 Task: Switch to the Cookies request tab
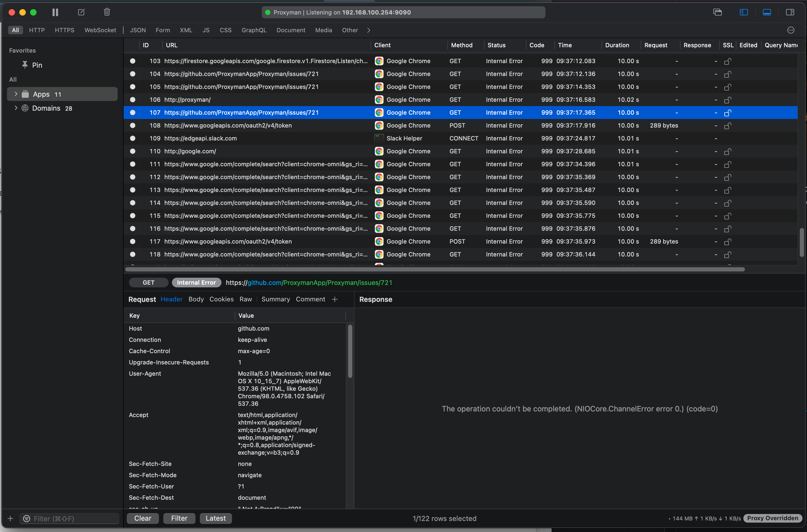click(221, 299)
